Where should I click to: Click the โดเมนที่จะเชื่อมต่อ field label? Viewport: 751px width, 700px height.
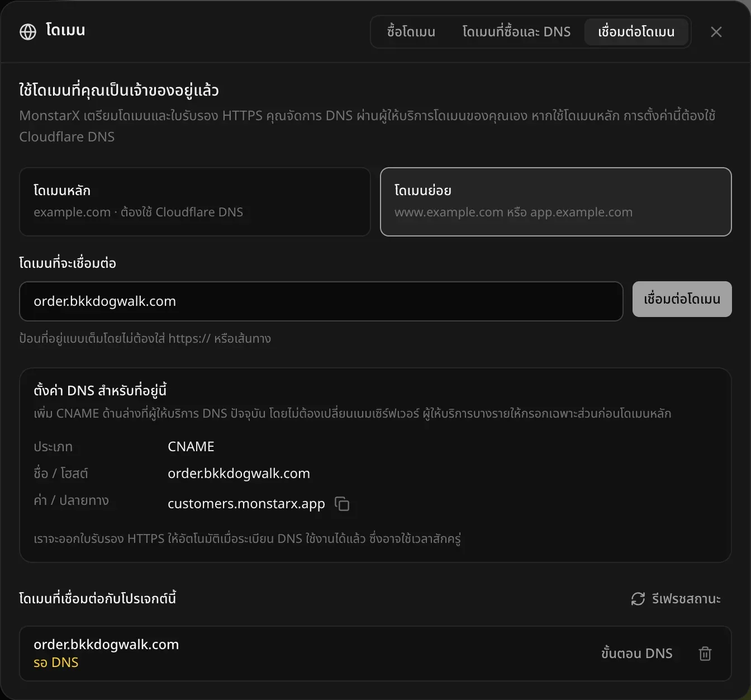68,263
